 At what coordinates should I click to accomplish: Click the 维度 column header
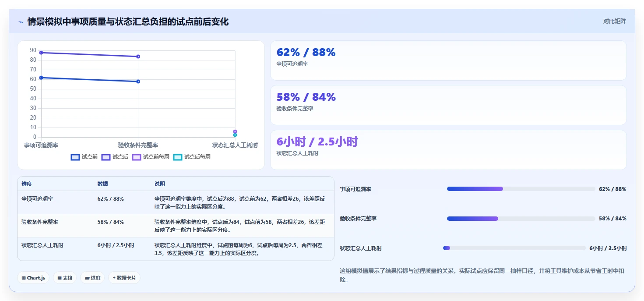coord(27,184)
